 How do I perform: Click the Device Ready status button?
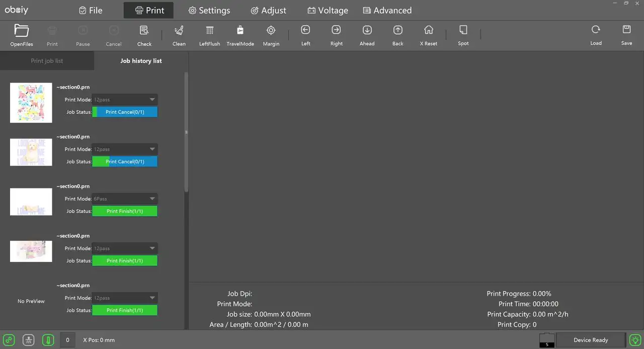click(x=591, y=340)
